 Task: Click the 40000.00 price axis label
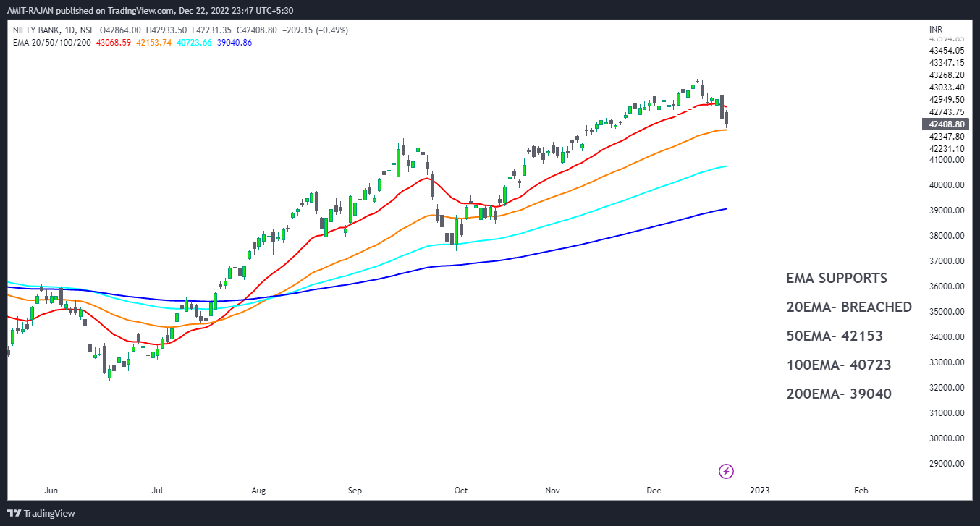[x=947, y=185]
